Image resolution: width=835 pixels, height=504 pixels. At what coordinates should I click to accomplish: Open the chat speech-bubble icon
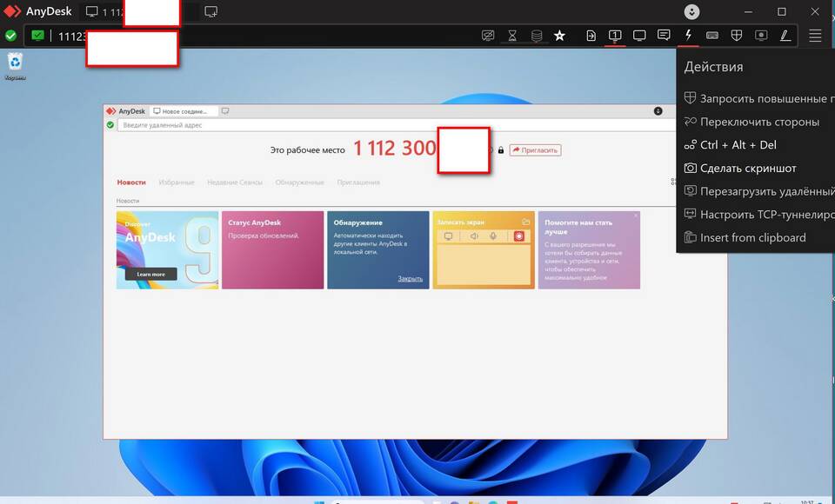click(664, 36)
